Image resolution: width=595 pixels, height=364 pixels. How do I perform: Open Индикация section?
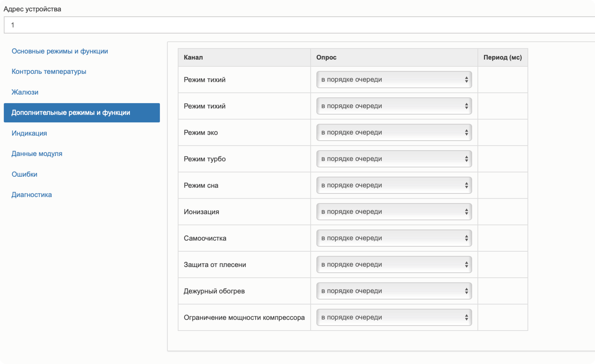point(29,133)
